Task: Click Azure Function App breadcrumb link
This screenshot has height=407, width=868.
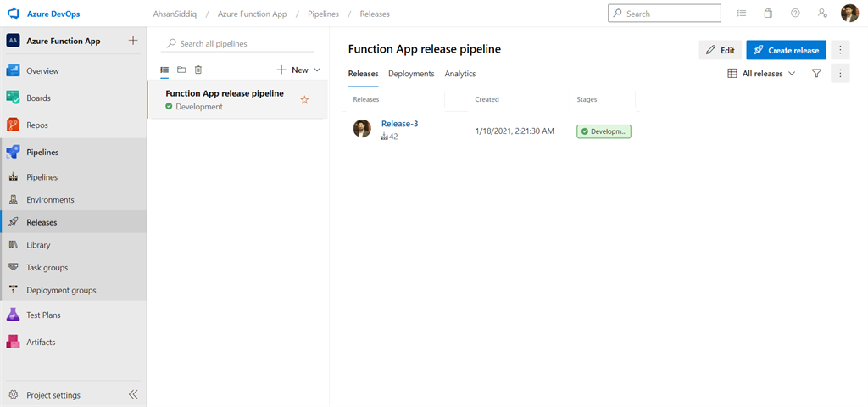Action: pyautogui.click(x=252, y=14)
